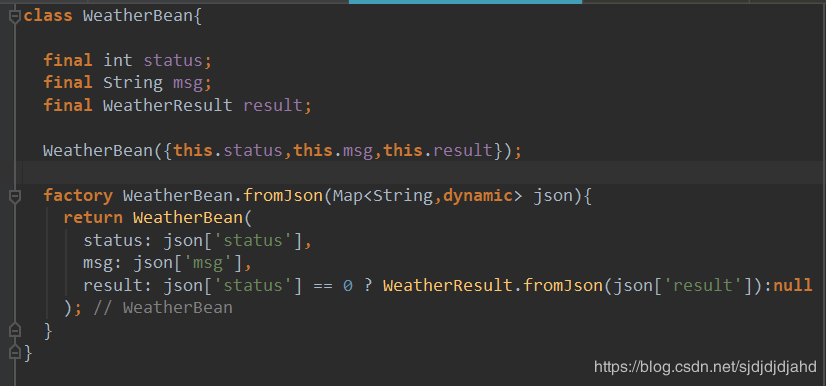Collapse the factory fromJson fold marker
The height and width of the screenshot is (386, 826).
click(15, 197)
